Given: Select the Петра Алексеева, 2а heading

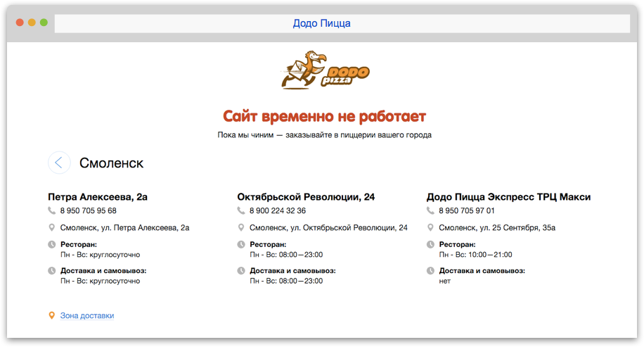Looking at the screenshot, I should click(x=98, y=197).
